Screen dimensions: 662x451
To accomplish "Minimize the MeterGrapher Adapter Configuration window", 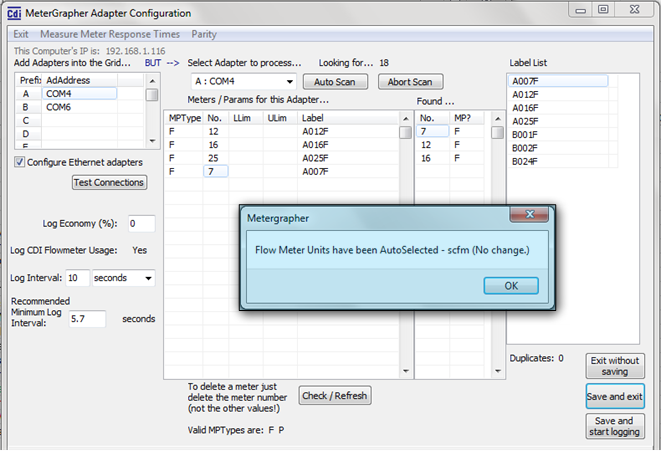I will coord(581,10).
